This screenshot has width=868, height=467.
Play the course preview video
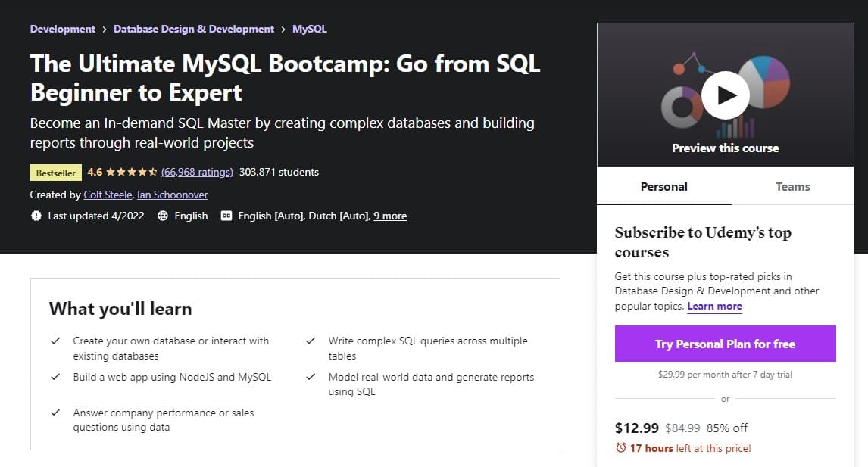[x=725, y=95]
